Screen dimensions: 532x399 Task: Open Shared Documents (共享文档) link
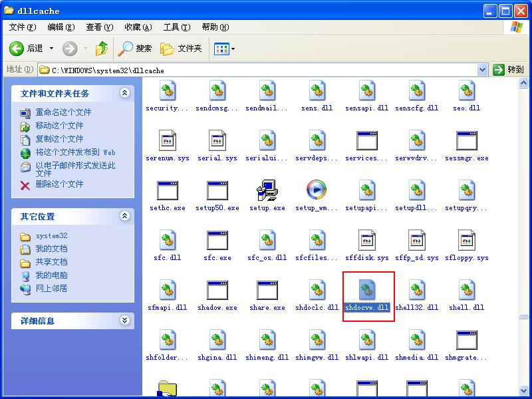click(x=52, y=262)
